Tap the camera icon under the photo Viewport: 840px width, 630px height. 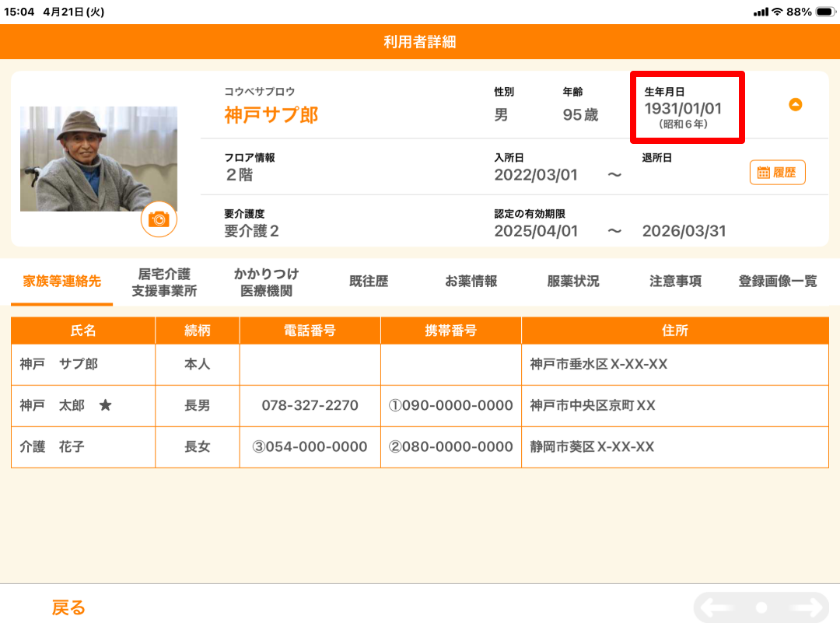point(159,219)
